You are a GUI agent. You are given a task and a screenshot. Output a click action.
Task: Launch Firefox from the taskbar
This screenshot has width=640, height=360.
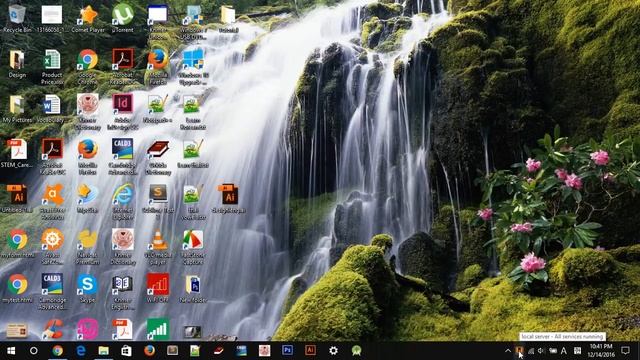(149, 351)
